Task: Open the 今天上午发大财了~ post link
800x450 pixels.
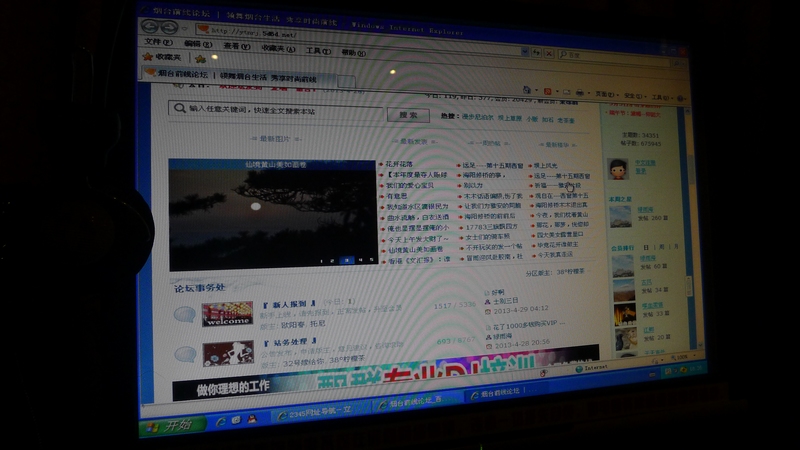Action: [418, 239]
